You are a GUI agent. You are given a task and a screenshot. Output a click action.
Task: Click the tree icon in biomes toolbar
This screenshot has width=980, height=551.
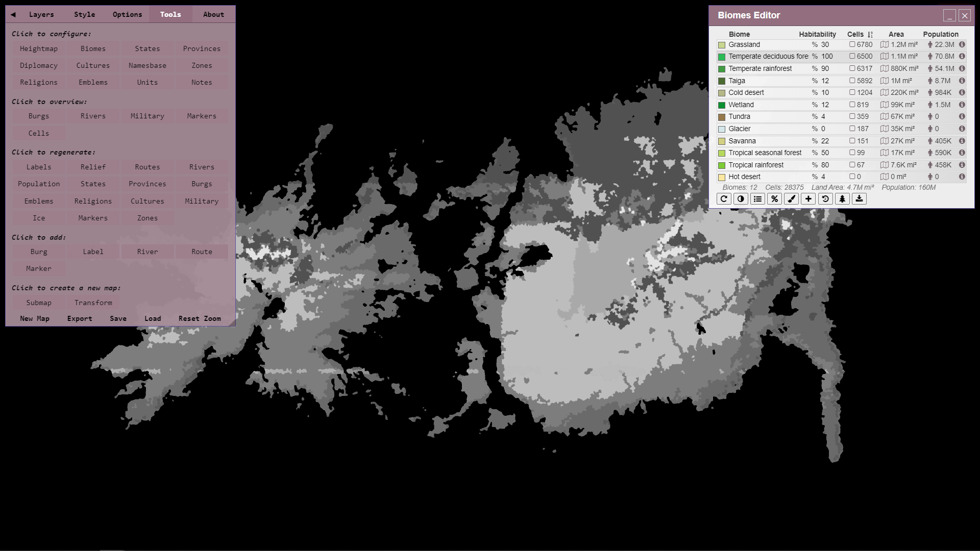coord(842,199)
